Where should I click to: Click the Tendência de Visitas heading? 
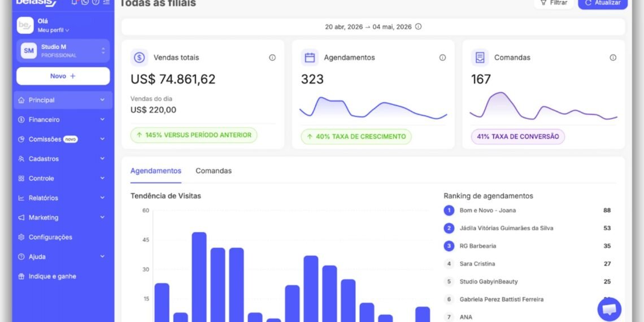[166, 196]
